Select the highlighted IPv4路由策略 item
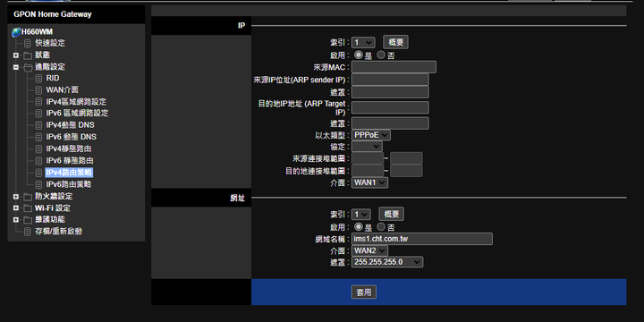Screen dimensions: 644x322 [69, 173]
